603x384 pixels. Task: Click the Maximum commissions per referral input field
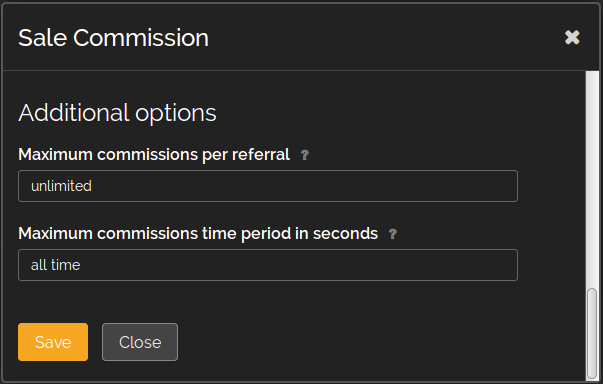click(268, 186)
